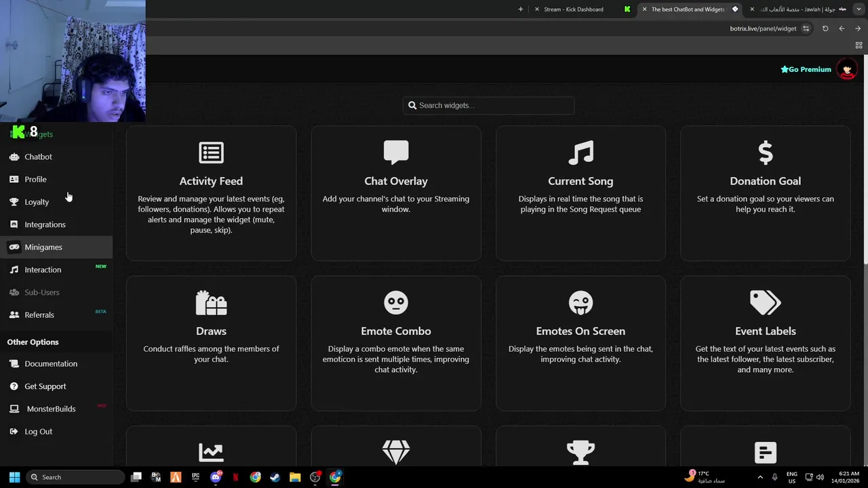Screen dimensions: 868x488
Task: Open the Emote Combo widget card
Action: [x=396, y=343]
